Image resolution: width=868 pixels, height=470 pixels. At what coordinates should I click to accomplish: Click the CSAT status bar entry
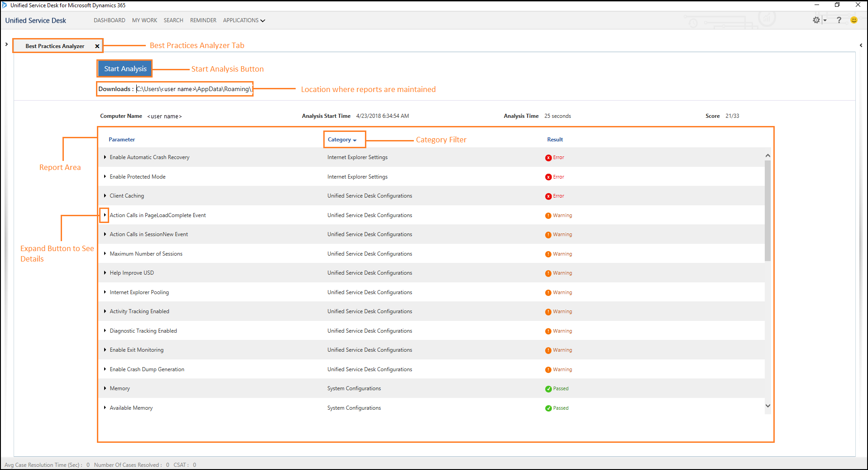click(x=185, y=465)
